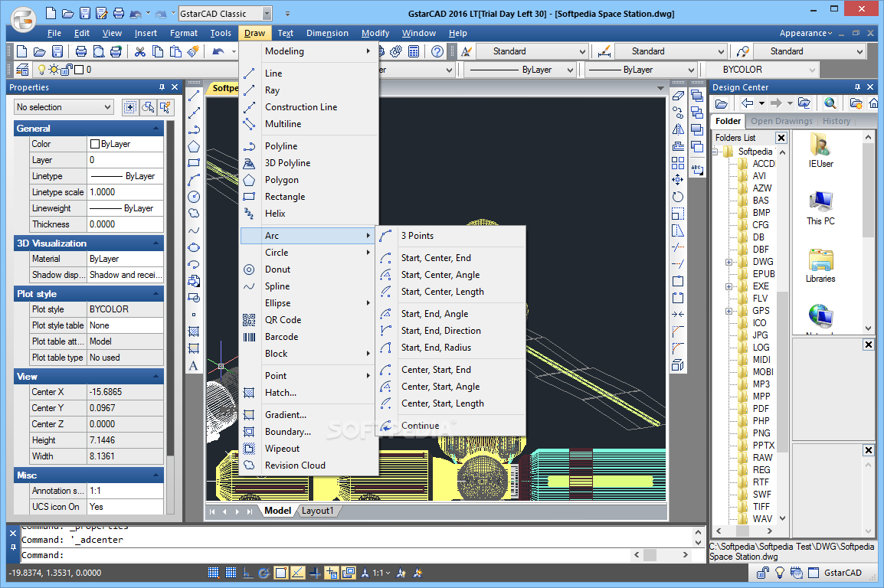Click the Help question mark icon

[437, 52]
